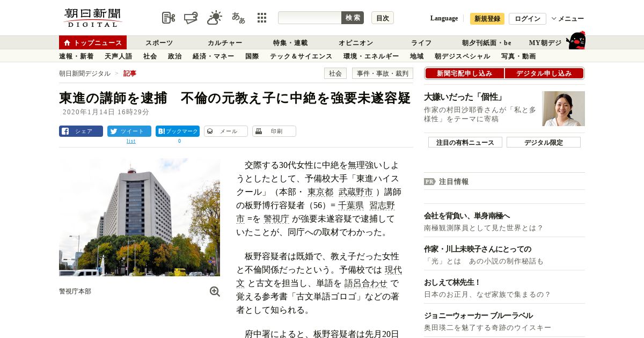Open ジョニーウォーカー ブルーラベル article
Viewport: 644px width, 338px height.
478,315
